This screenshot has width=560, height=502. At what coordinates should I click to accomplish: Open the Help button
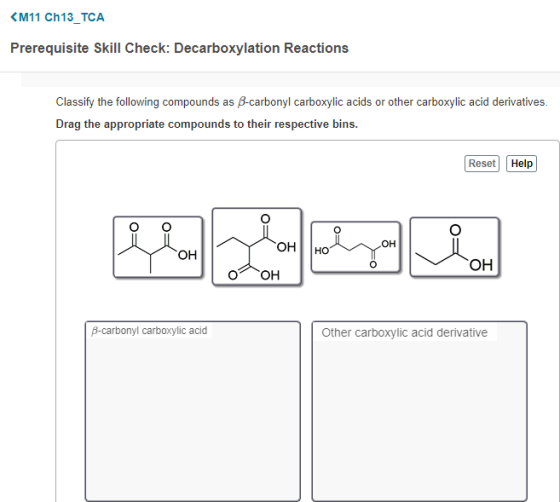(521, 164)
